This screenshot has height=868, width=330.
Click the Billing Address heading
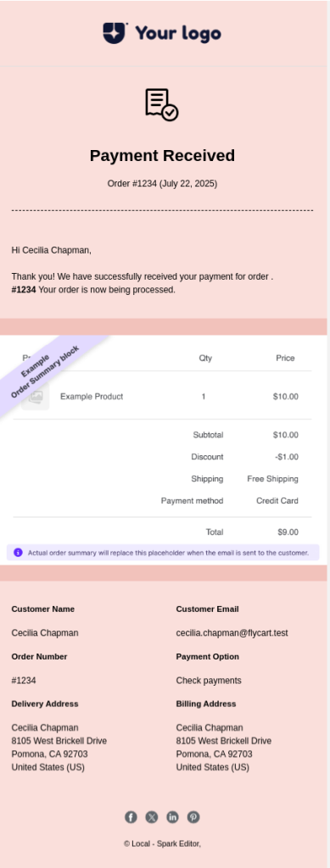click(206, 704)
